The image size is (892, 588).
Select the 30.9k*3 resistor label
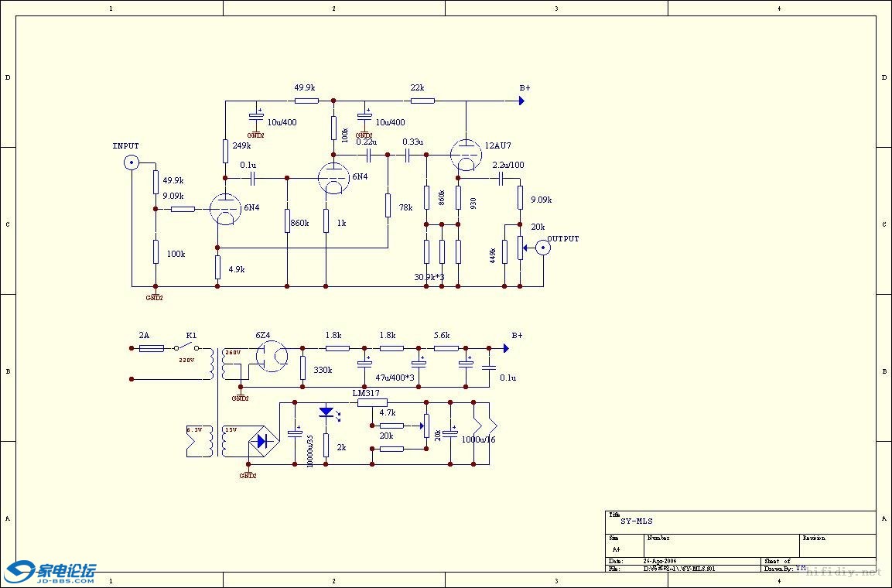click(429, 277)
